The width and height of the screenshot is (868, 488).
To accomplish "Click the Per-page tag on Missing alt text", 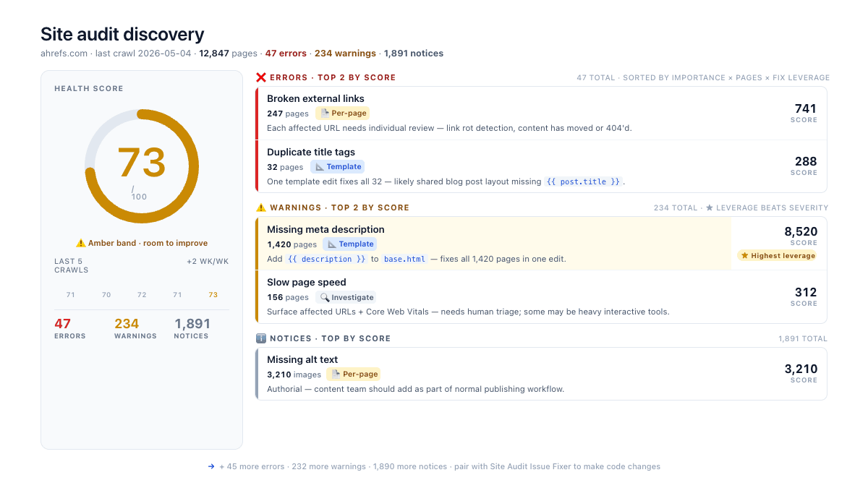I will tap(353, 374).
